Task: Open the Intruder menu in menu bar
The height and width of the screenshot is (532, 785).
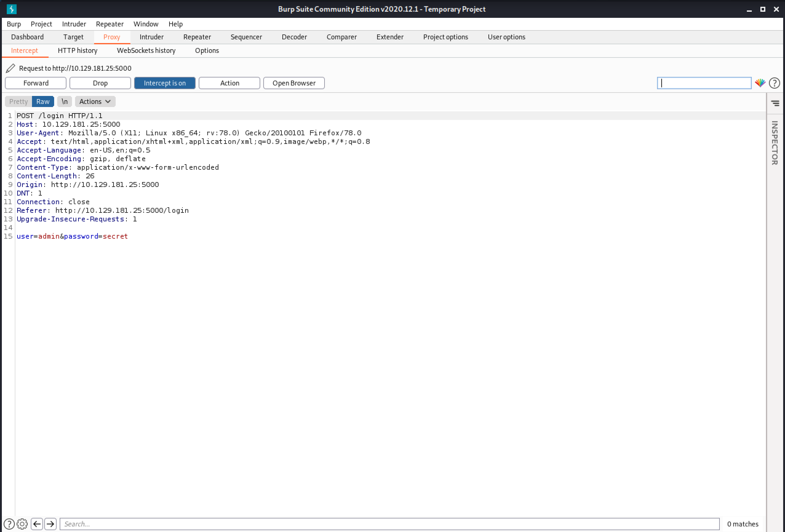Action: point(74,24)
